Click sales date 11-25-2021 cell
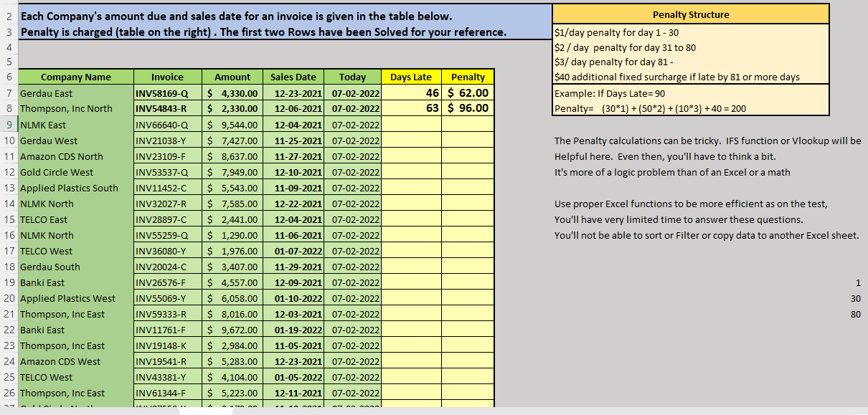 pos(293,140)
